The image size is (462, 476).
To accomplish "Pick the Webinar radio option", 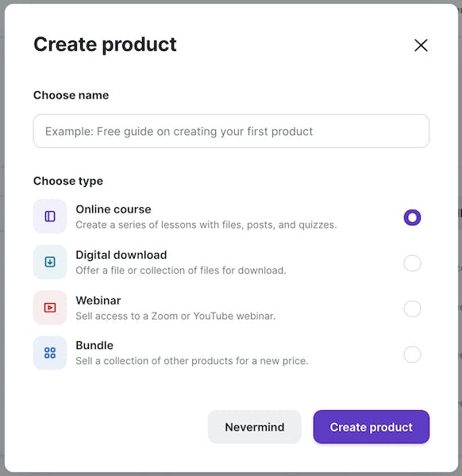I will pos(412,309).
